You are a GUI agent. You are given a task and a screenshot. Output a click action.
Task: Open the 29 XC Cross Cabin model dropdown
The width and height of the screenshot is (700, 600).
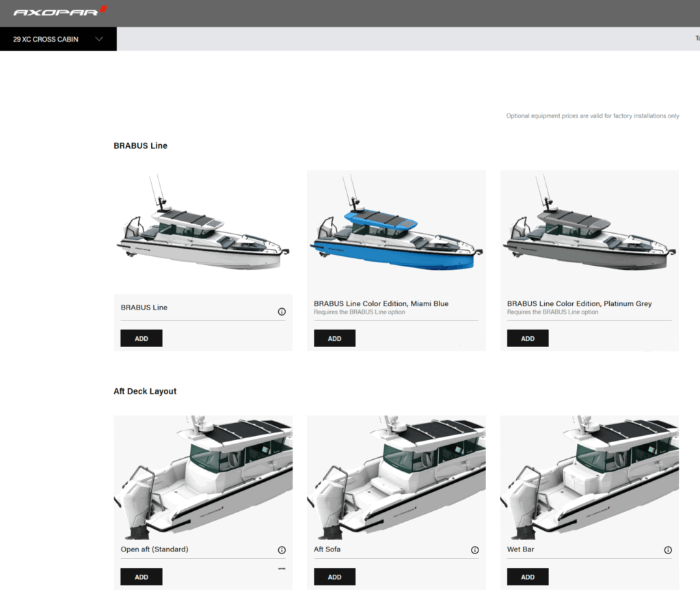(59, 39)
